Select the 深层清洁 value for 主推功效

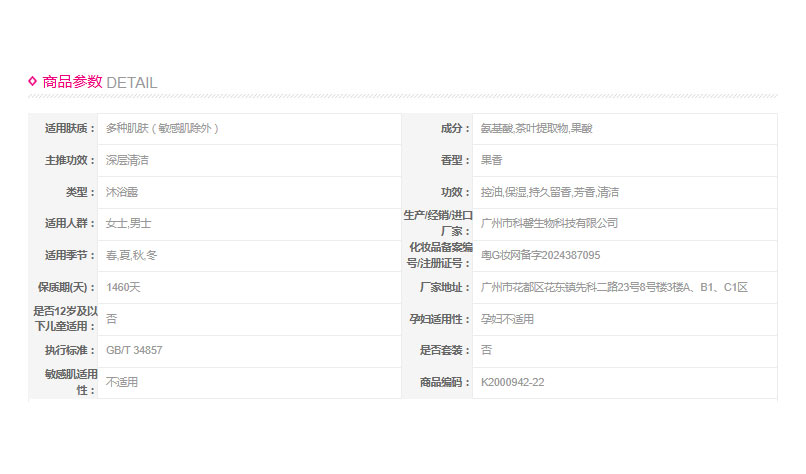[x=127, y=160]
